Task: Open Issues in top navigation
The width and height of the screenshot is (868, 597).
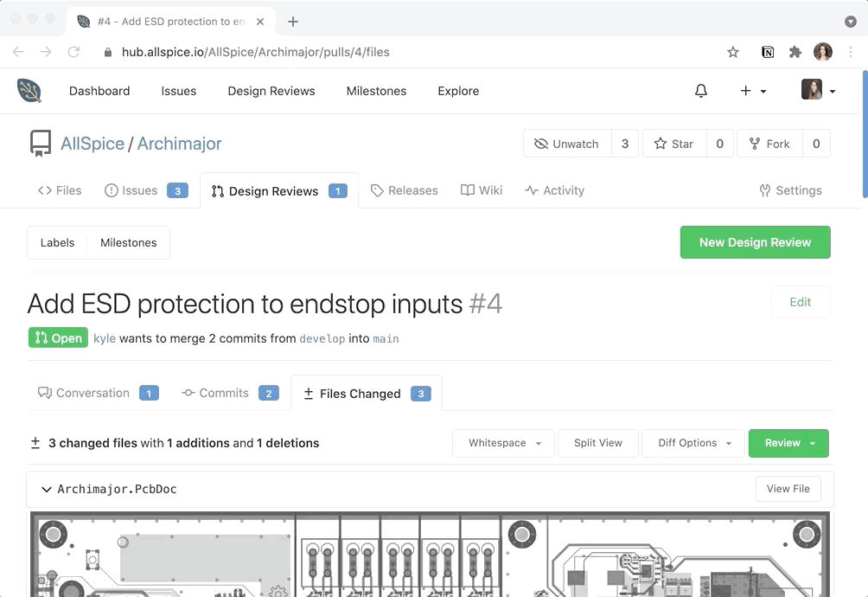Action: click(179, 91)
